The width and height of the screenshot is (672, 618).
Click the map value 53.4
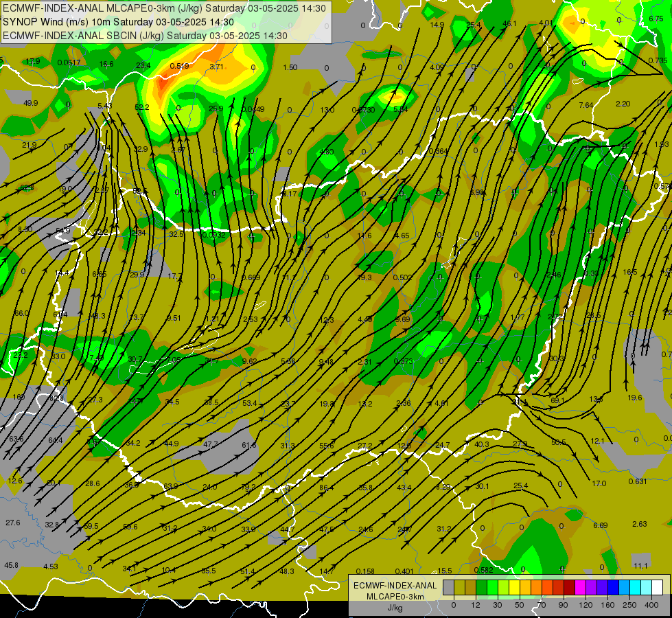pos(249,403)
